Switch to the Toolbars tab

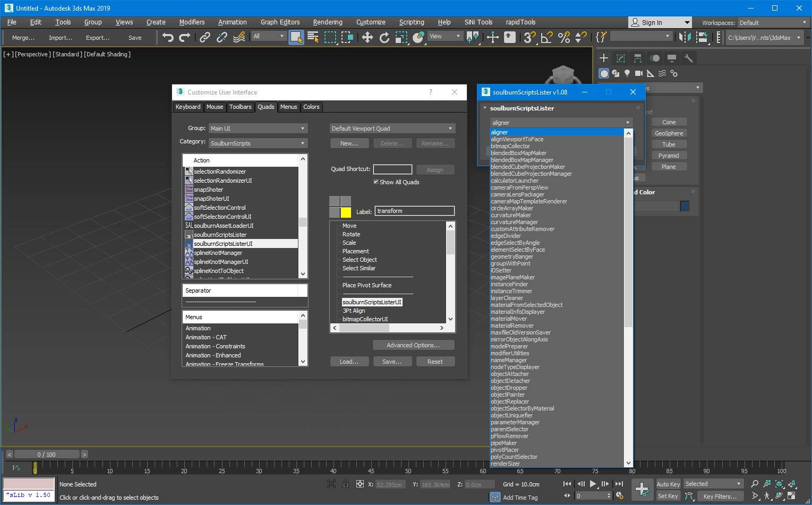click(240, 107)
